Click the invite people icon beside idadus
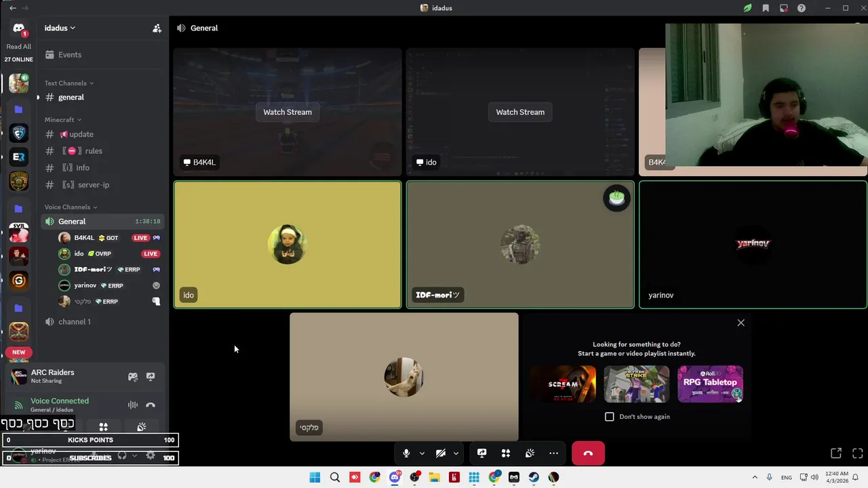868x488 pixels. click(x=157, y=28)
